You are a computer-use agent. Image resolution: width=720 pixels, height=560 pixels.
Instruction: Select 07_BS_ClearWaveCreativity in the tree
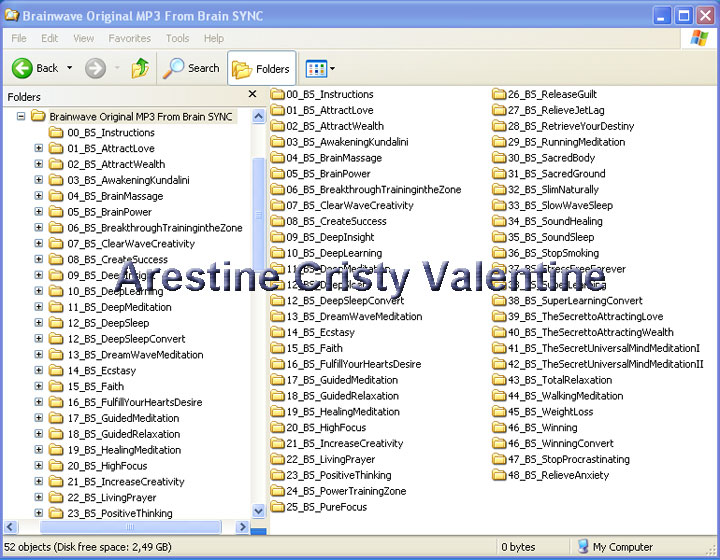pos(131,244)
